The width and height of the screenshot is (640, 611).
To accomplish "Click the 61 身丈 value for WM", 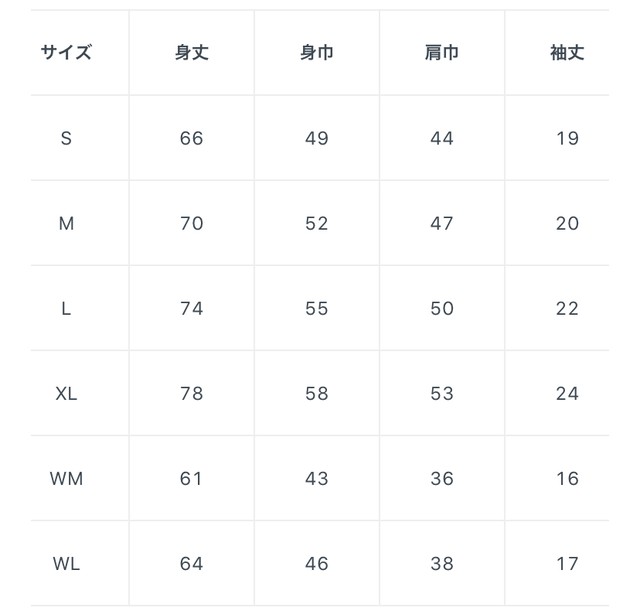I will (x=191, y=479).
